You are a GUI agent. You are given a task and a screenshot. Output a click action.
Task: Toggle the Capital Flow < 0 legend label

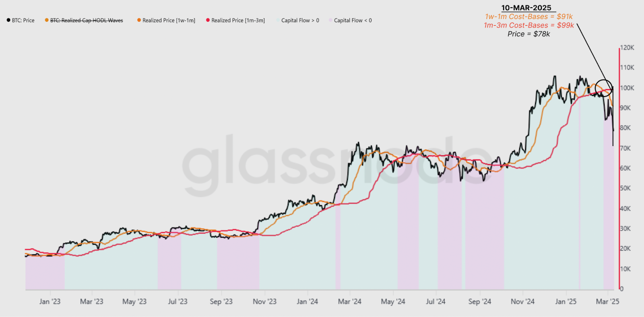click(x=353, y=21)
